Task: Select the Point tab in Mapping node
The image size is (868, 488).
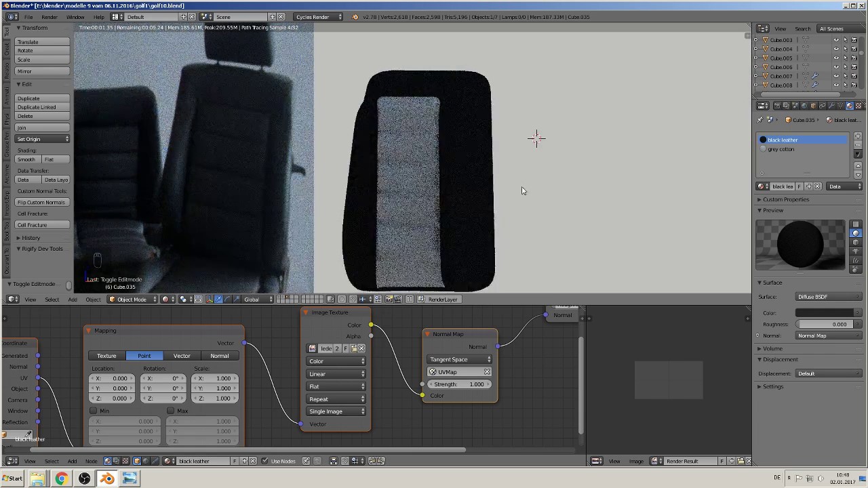Action: (x=144, y=356)
